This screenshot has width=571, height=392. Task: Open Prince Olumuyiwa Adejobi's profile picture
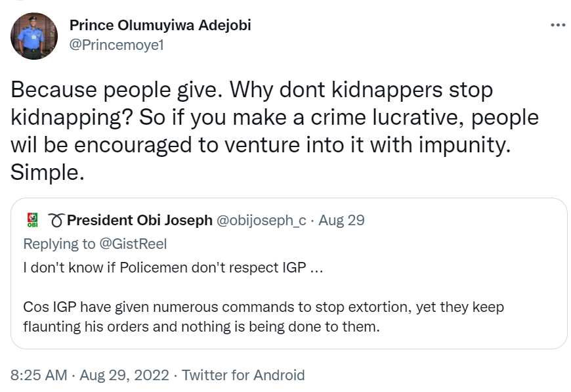pyautogui.click(x=34, y=36)
